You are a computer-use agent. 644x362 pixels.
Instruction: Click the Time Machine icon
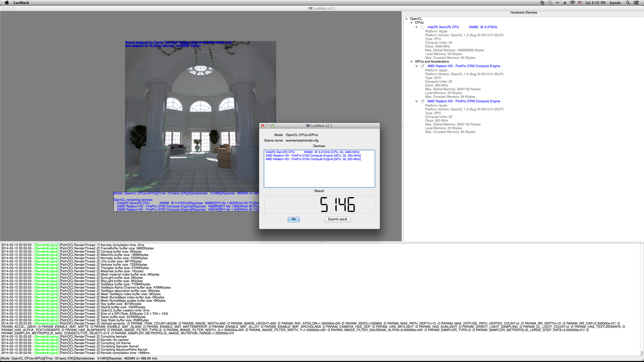tap(550, 3)
